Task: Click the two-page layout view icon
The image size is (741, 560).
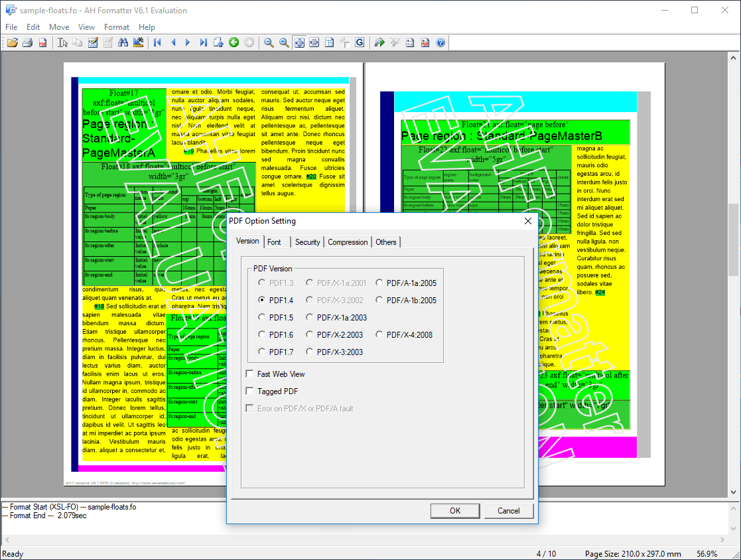Action: tap(330, 42)
